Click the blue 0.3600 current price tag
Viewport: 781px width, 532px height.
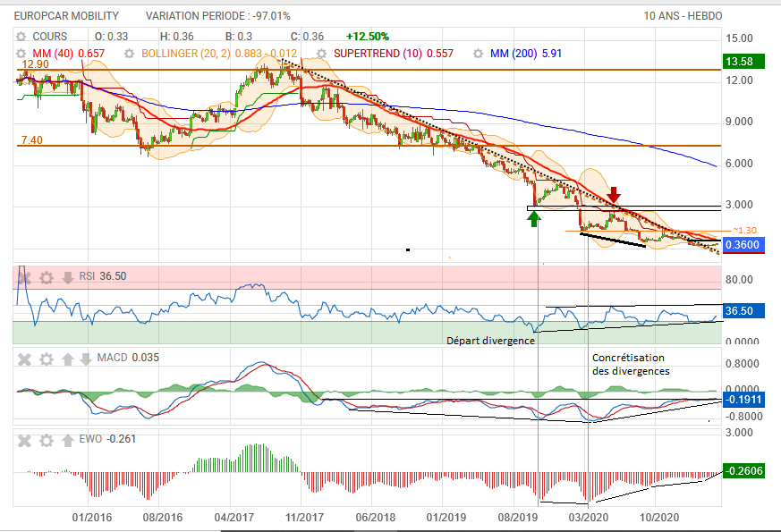pyautogui.click(x=743, y=245)
